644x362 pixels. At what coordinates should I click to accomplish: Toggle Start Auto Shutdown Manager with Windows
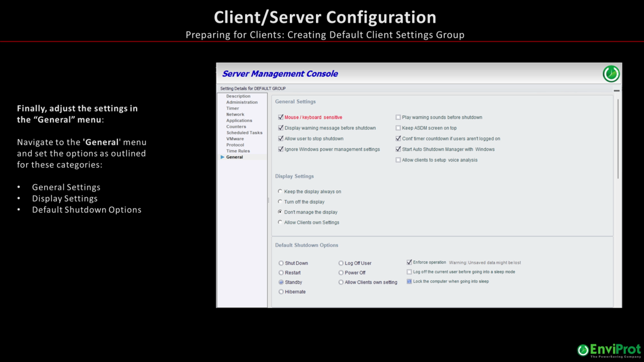[398, 149]
